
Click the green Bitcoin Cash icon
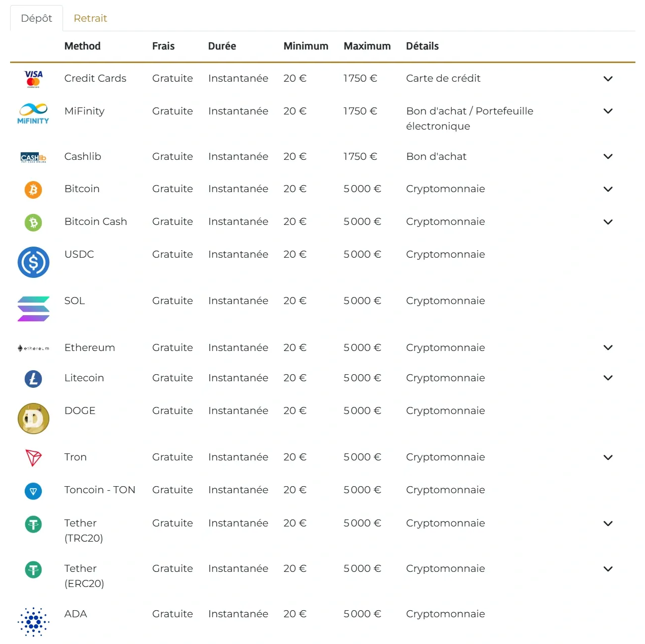[33, 222]
